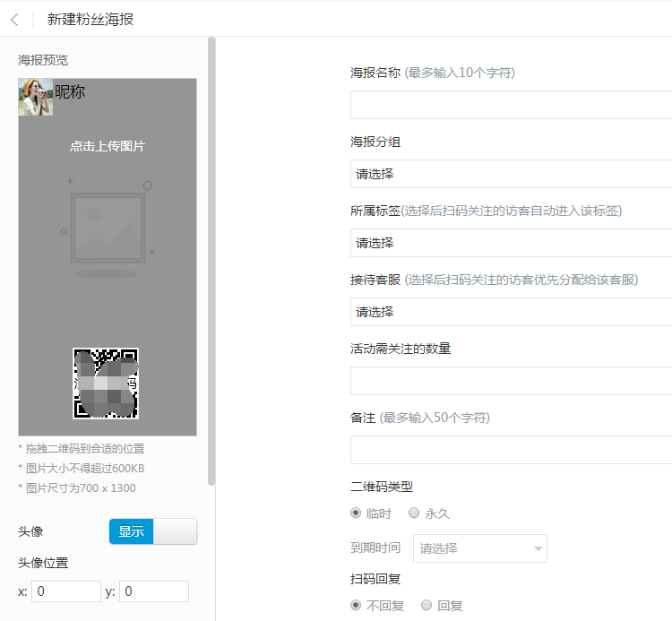Click the 点击上传图片 upload text
The image size is (672, 621).
108,146
